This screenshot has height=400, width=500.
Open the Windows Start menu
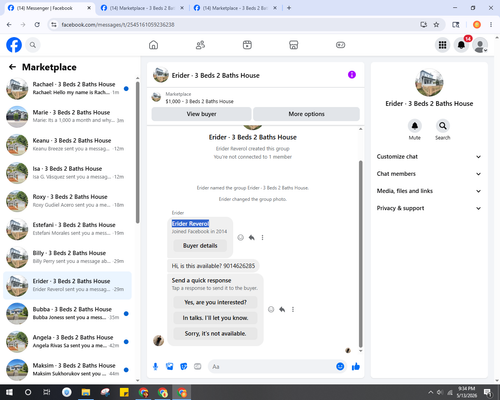coord(9,392)
